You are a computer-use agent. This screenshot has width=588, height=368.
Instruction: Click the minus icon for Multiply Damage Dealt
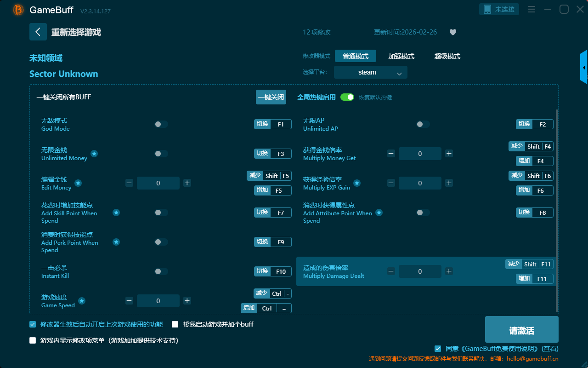[x=391, y=271]
